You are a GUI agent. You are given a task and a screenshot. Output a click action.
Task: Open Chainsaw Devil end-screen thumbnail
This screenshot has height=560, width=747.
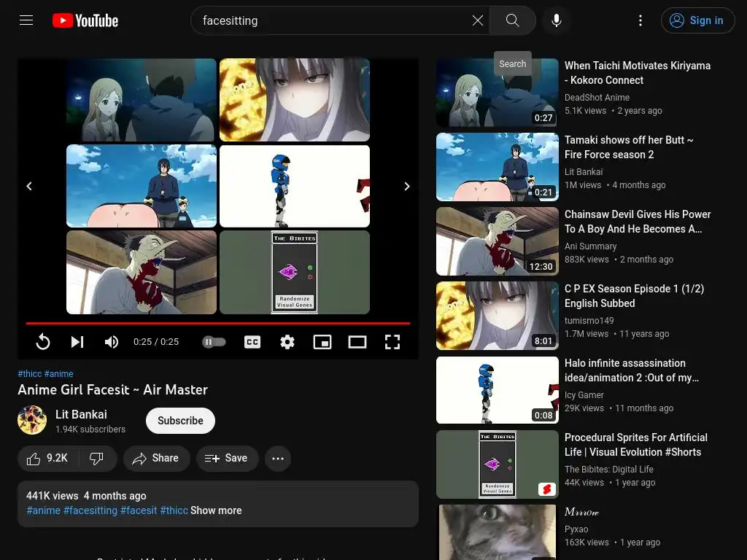point(142,273)
